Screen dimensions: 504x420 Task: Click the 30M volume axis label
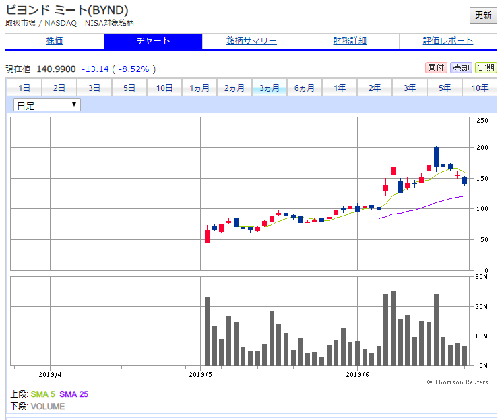(481, 277)
